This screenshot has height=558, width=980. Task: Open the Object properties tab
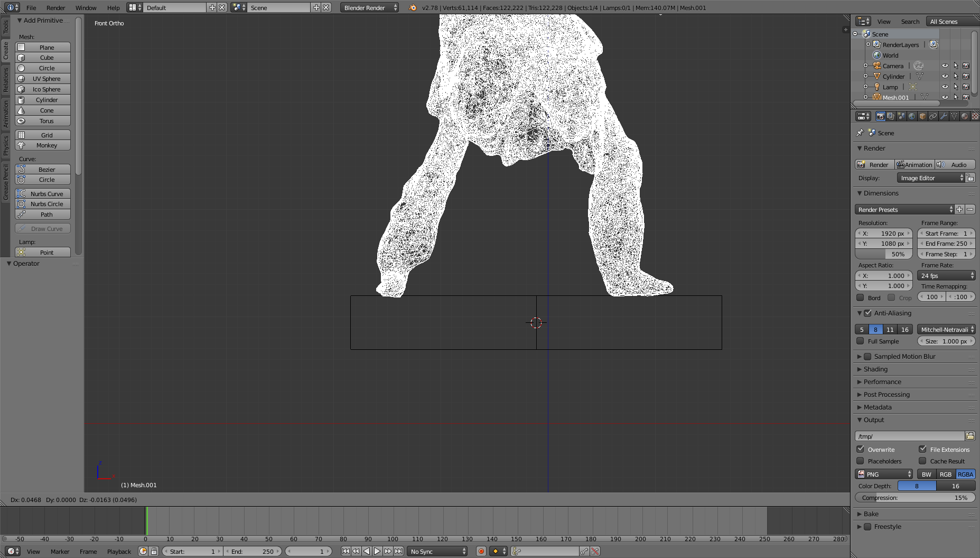click(x=922, y=116)
